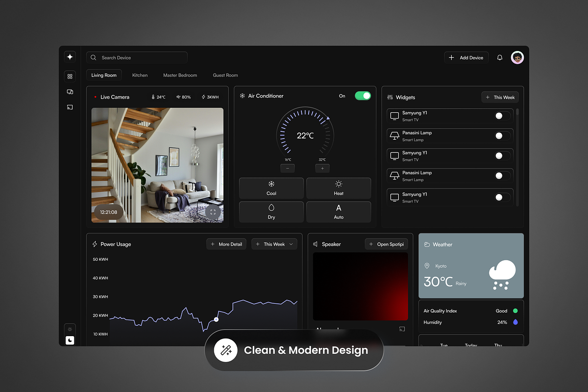Click the Weather cloud header icon
Screen dimensions: 588x392
pyautogui.click(x=427, y=244)
